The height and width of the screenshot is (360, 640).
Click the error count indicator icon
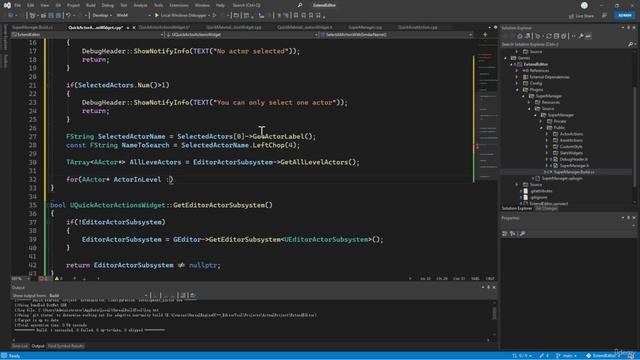tap(43, 279)
